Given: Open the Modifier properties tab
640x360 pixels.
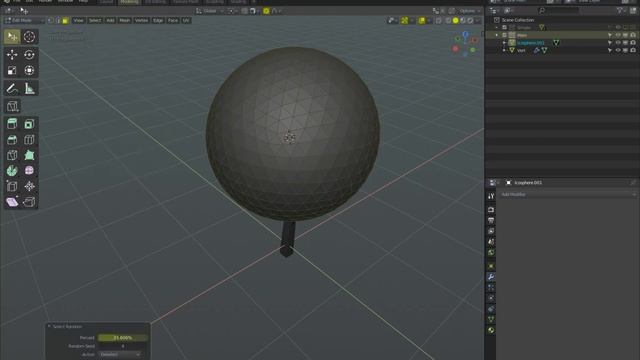Looking at the screenshot, I should [x=491, y=277].
